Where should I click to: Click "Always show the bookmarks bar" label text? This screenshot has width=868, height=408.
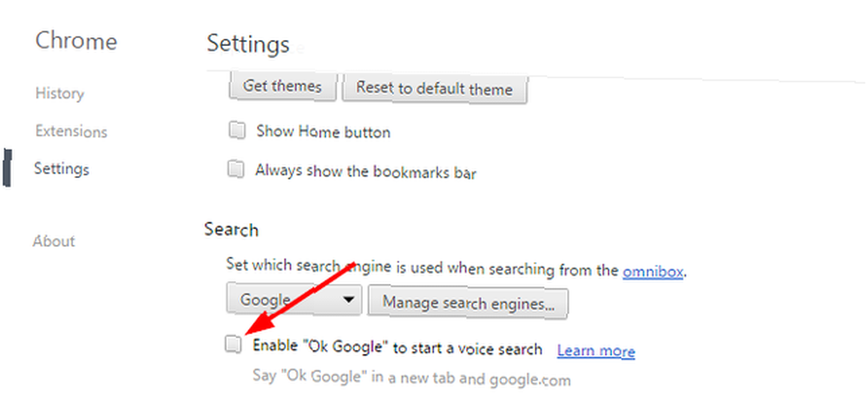366,171
